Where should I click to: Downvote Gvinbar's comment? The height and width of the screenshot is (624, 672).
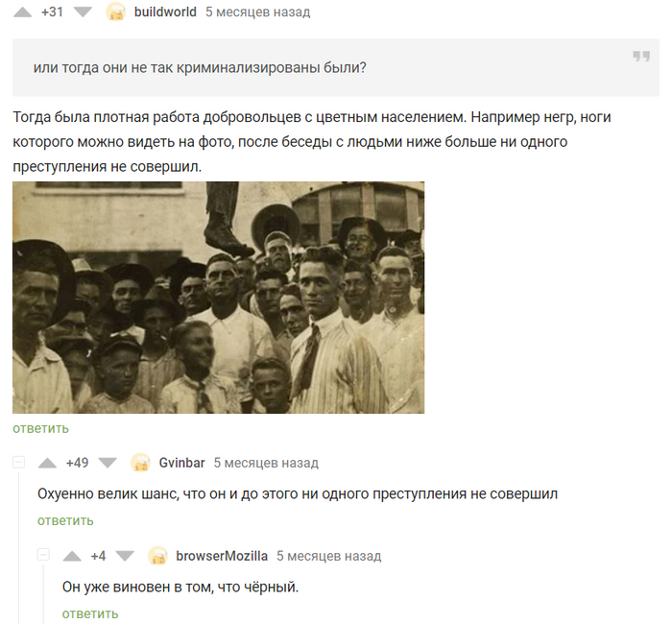(x=108, y=463)
